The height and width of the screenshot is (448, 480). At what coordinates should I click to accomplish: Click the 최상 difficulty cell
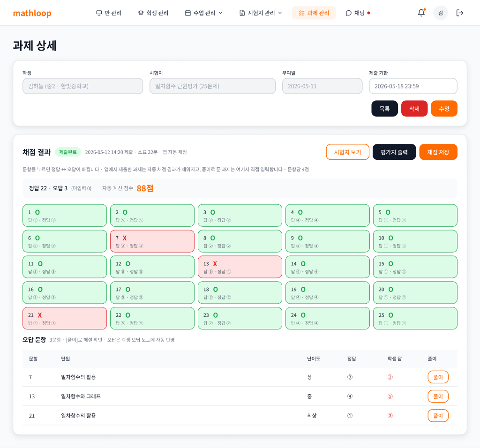coord(312,416)
